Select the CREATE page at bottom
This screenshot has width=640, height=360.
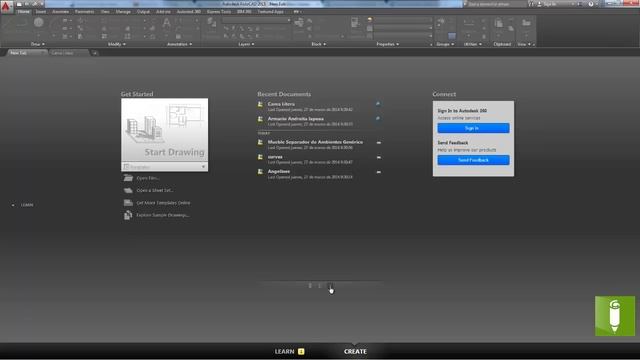(x=355, y=351)
